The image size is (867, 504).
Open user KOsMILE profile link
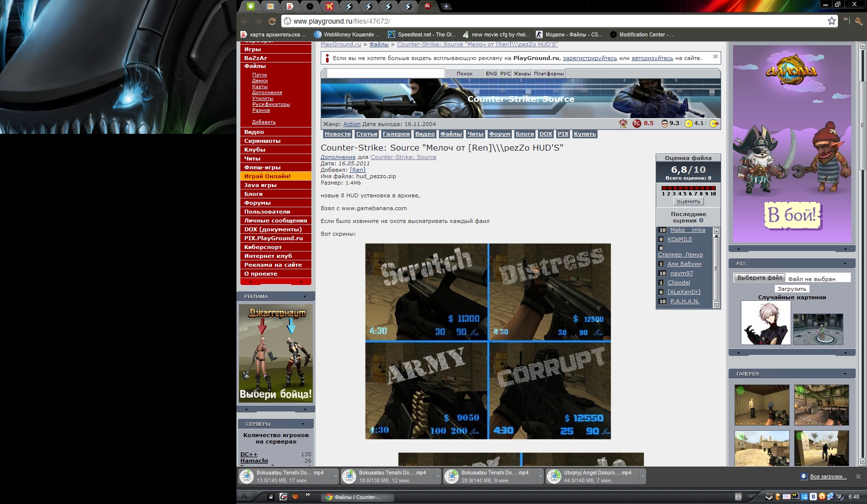click(680, 239)
